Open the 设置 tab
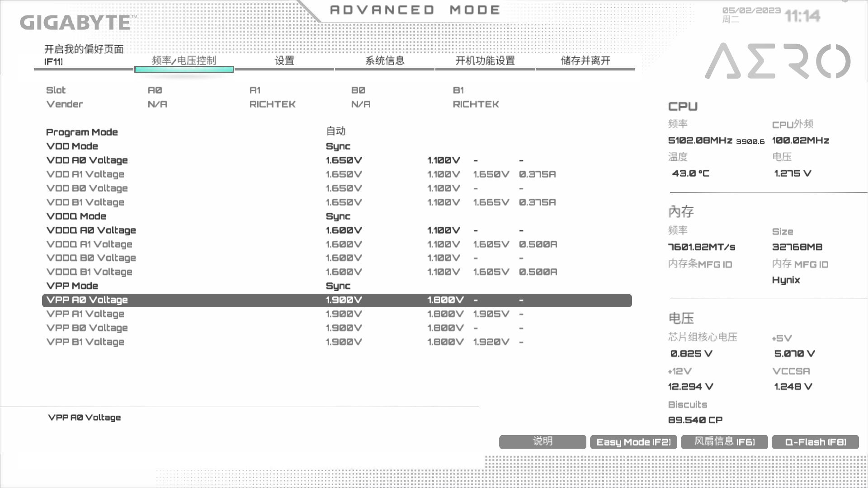This screenshot has width=868, height=488. pos(285,61)
